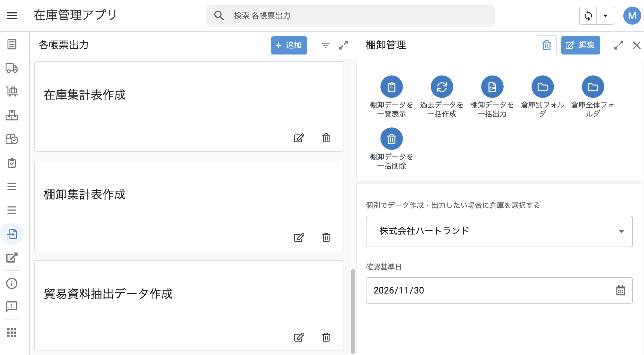Open the 貿易資料抽出データ作成 card
This screenshot has height=355, width=644.
189,306
